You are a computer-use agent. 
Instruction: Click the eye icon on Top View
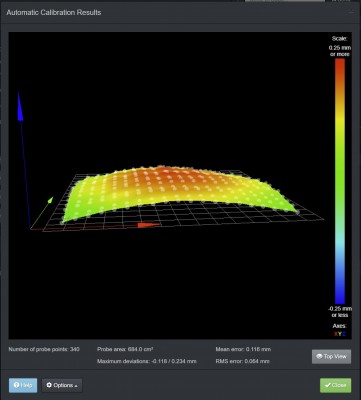319,356
